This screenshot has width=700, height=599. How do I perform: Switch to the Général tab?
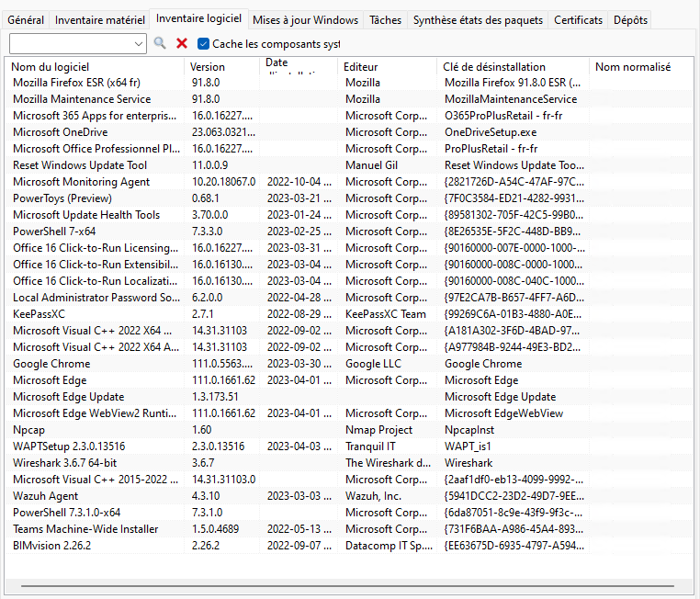coord(26,20)
